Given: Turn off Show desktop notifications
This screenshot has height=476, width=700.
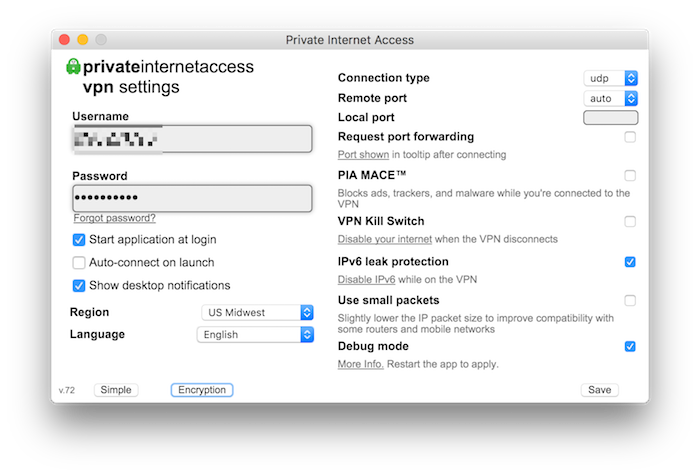Looking at the screenshot, I should 79,286.
